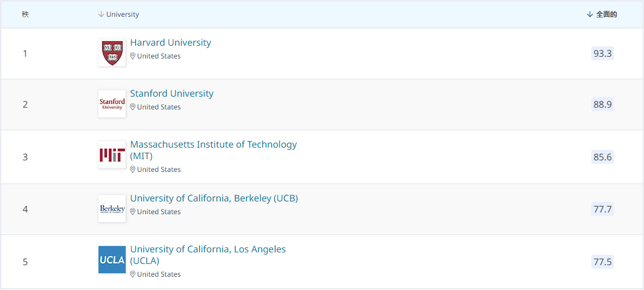Open the Stanford University link

coord(171,93)
